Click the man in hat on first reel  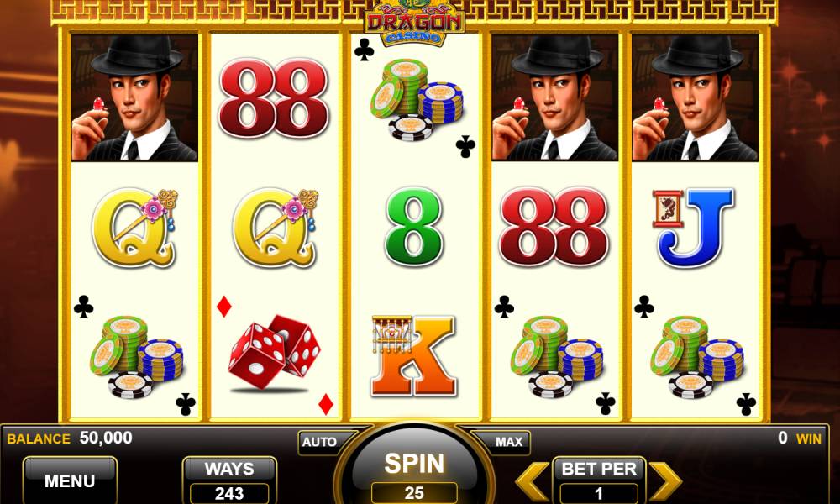(134, 97)
